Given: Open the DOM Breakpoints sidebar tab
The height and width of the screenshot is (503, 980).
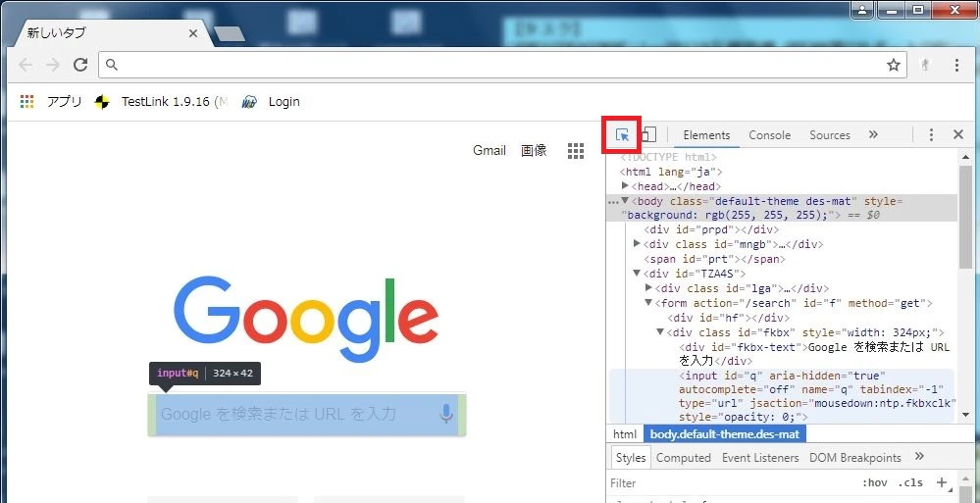Looking at the screenshot, I should tap(855, 457).
